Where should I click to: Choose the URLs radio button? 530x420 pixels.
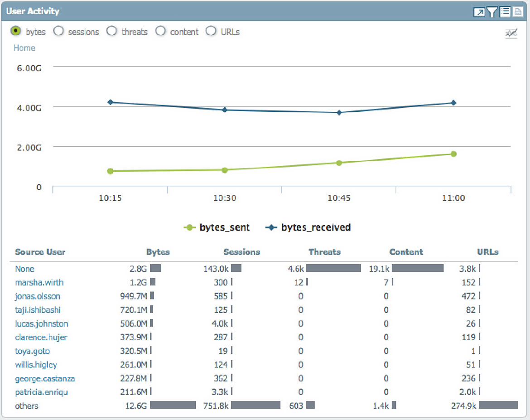click(x=211, y=31)
